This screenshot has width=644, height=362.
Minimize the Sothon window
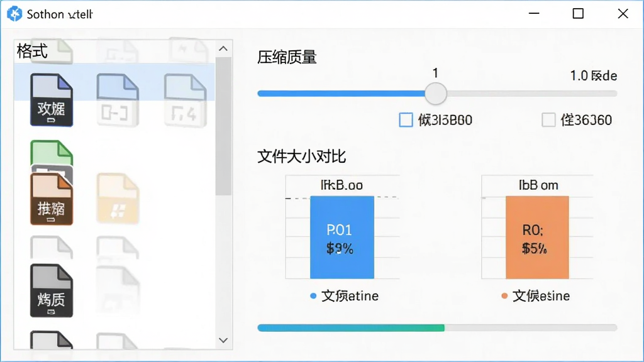click(x=534, y=14)
